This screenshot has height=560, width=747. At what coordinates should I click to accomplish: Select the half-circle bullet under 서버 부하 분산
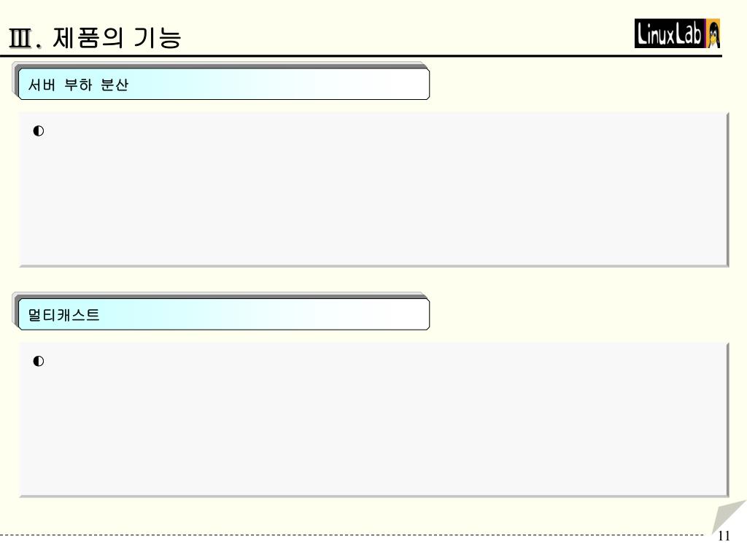click(39, 131)
